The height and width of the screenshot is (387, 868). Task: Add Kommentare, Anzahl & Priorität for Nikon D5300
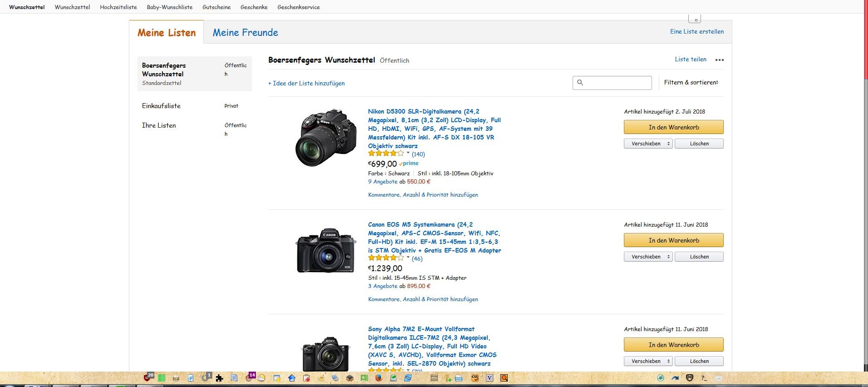coord(423,195)
